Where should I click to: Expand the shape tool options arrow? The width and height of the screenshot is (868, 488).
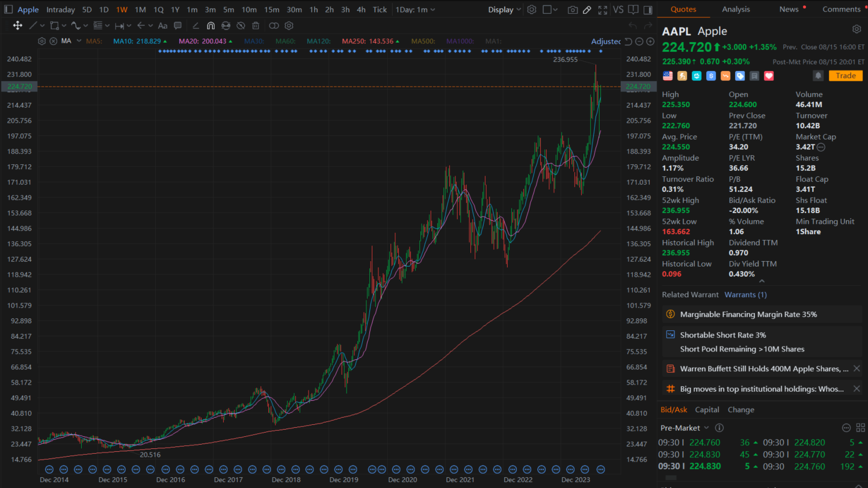tap(64, 26)
